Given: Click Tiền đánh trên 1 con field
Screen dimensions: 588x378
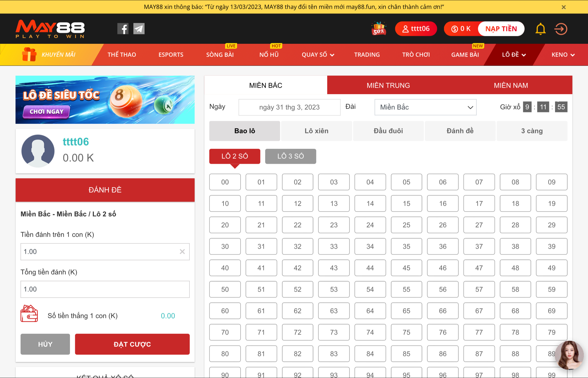Looking at the screenshot, I should pos(105,252).
